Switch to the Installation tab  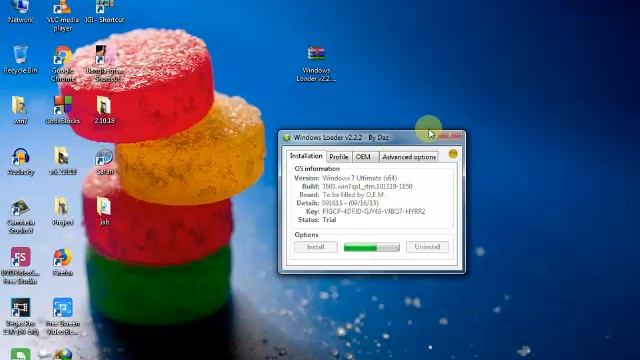[306, 156]
